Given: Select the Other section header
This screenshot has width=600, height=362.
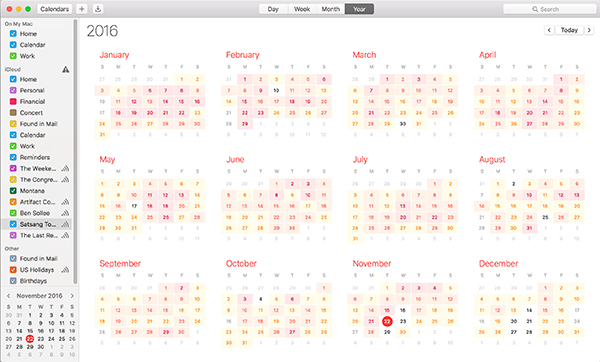Looking at the screenshot, I should pyautogui.click(x=12, y=248).
